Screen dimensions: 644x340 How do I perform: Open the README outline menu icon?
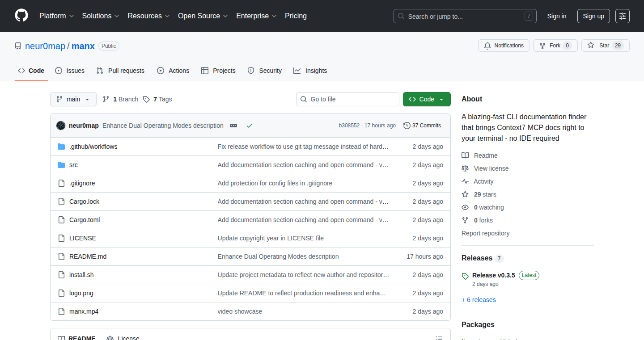[x=439, y=338]
